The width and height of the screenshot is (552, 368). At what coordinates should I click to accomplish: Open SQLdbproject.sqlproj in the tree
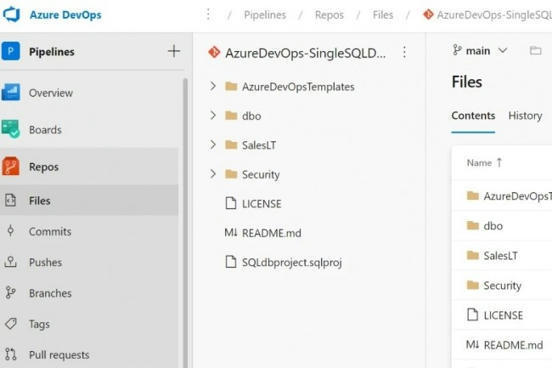click(x=292, y=263)
